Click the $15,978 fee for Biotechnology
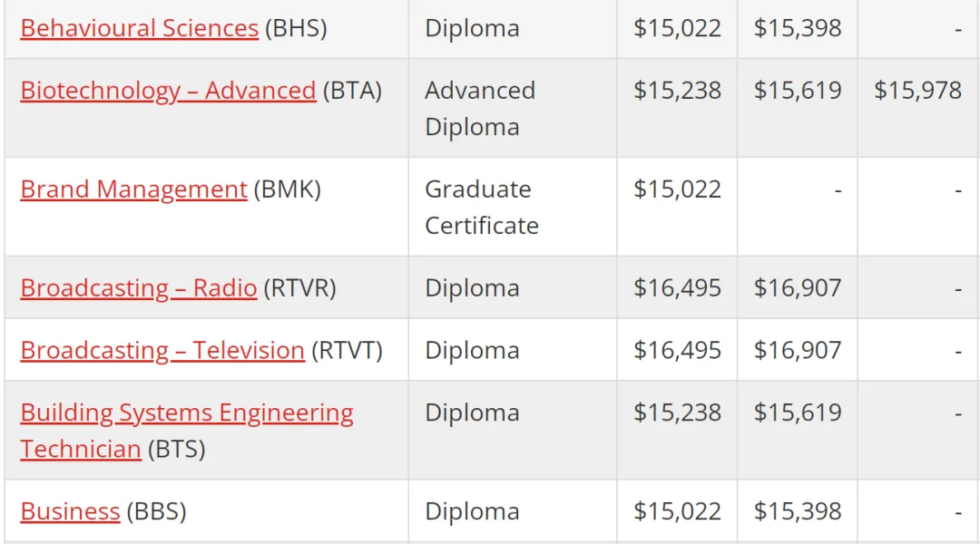 917,91
